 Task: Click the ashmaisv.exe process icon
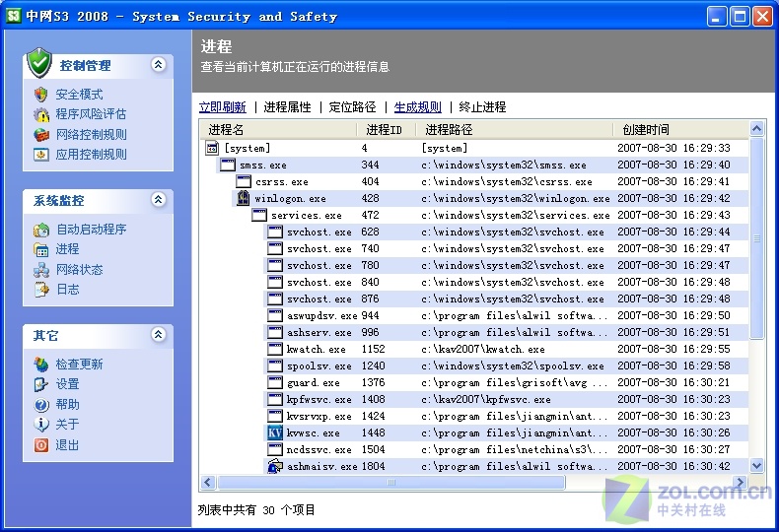point(275,467)
